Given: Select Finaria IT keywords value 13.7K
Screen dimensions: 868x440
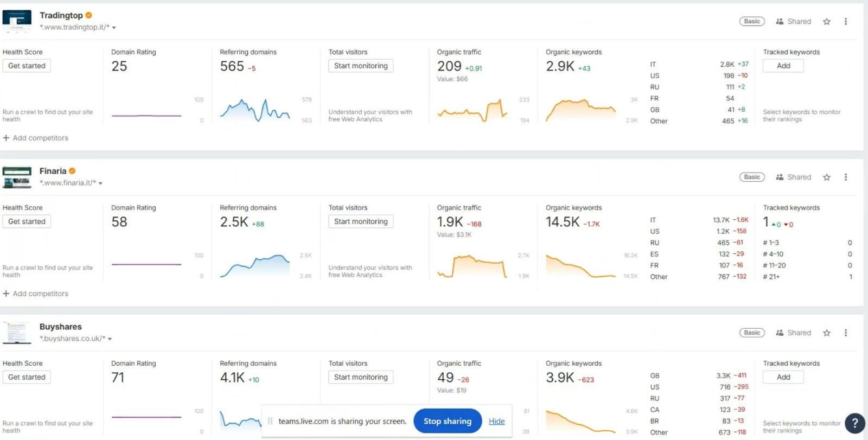Looking at the screenshot, I should point(721,220).
